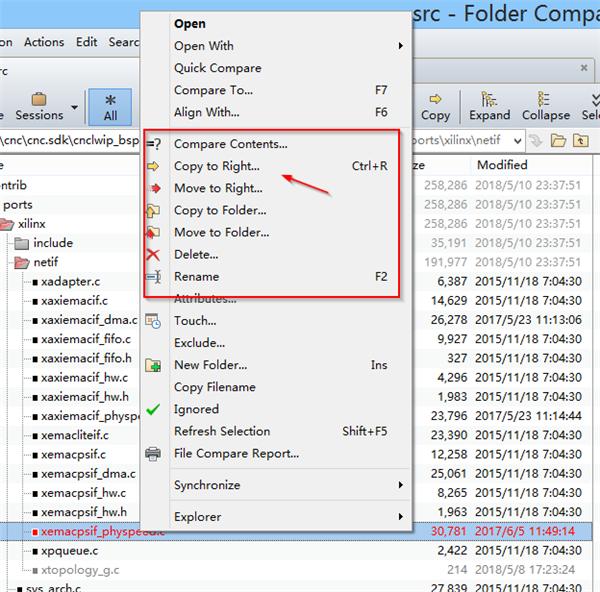Open the Actions menu
600x592 pixels.
coord(44,42)
